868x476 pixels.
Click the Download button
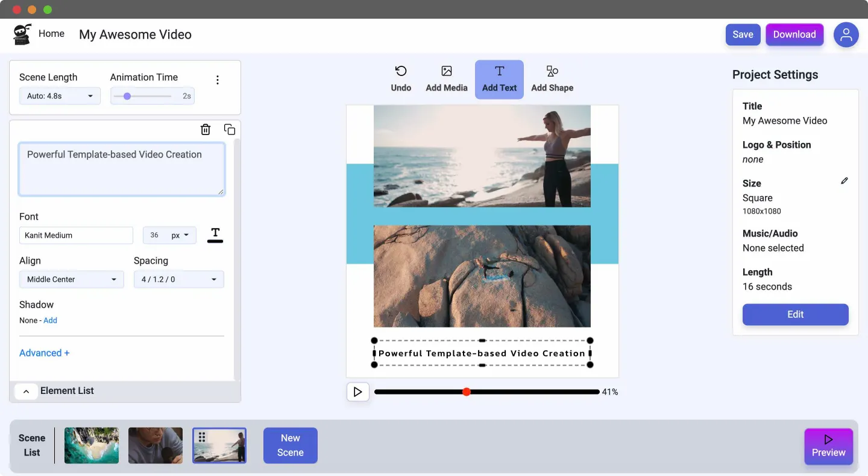point(794,34)
